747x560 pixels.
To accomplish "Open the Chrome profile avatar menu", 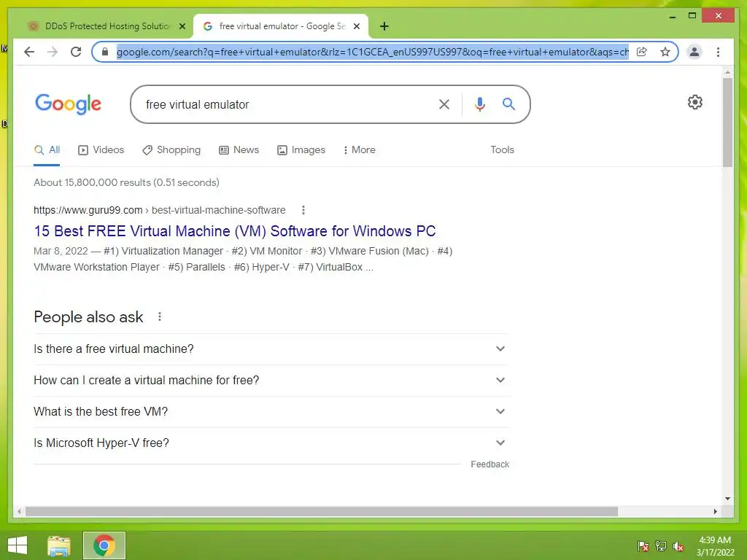I will click(694, 52).
